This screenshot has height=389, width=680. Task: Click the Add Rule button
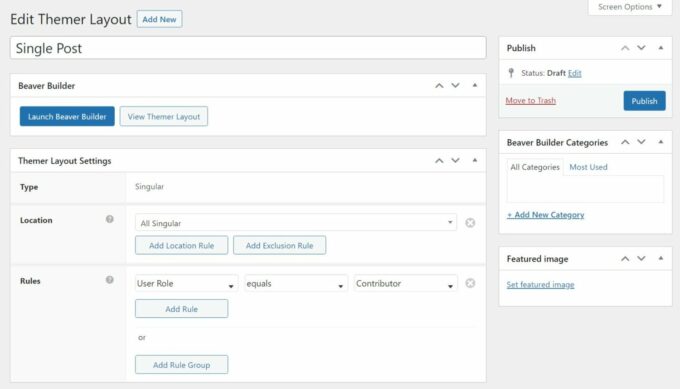[181, 309]
